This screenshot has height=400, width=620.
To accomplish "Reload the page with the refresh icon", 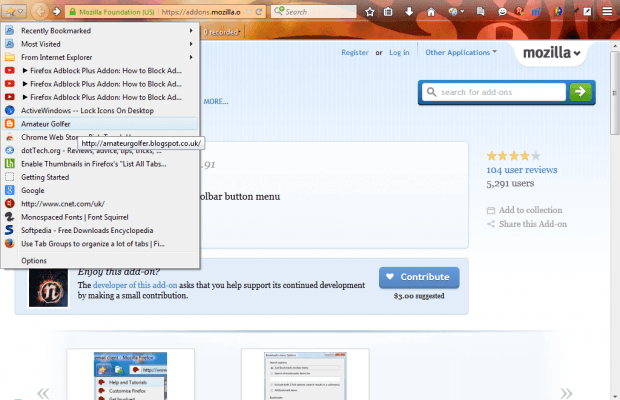I will click(x=259, y=12).
